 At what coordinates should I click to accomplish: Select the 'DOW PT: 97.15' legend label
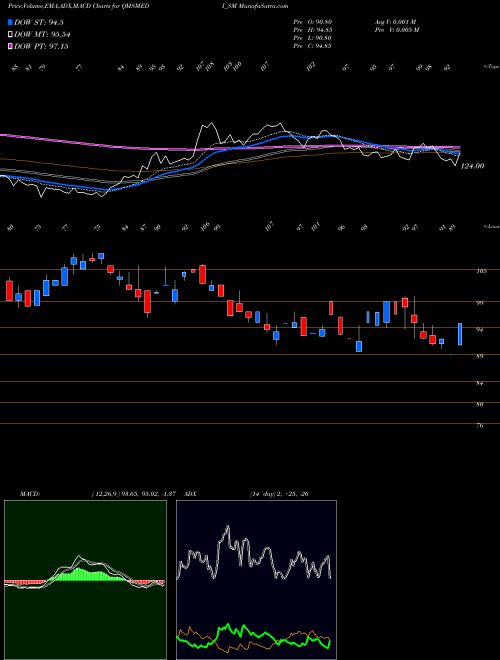[41, 46]
